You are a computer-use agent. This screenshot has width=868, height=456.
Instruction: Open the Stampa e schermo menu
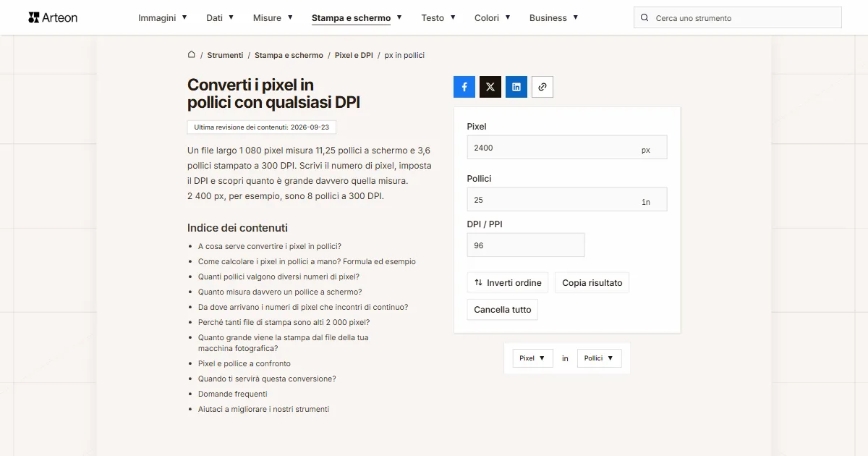357,18
